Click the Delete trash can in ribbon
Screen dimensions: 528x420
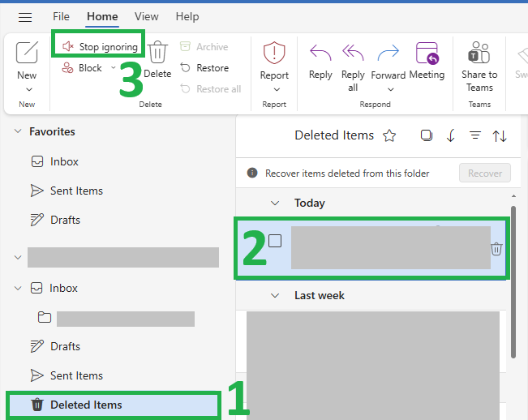coord(157,52)
